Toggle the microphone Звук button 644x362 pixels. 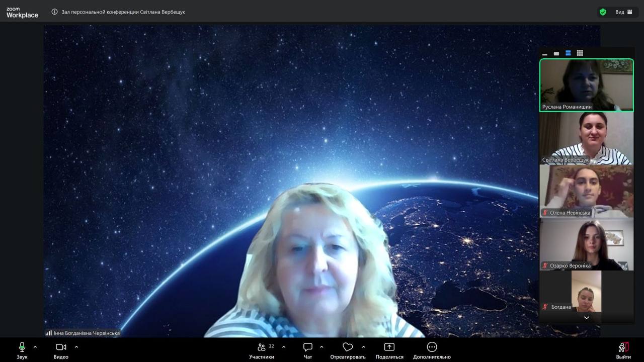22,347
